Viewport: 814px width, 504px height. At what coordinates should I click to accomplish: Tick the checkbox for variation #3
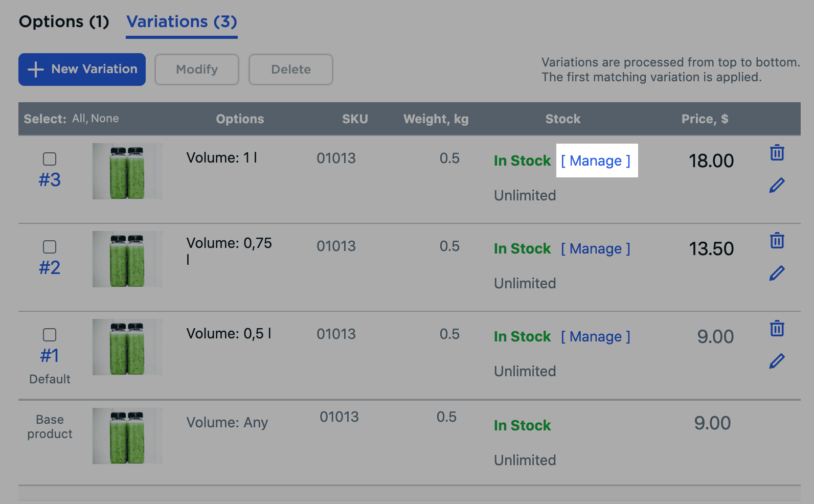coord(50,159)
